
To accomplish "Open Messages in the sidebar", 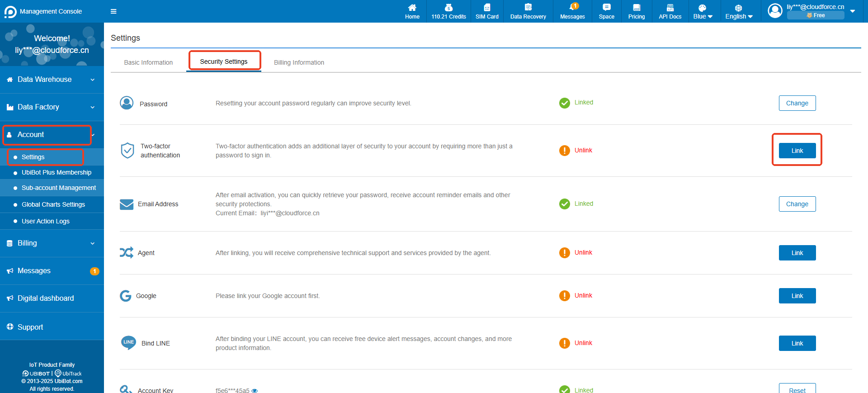I will 52,271.
